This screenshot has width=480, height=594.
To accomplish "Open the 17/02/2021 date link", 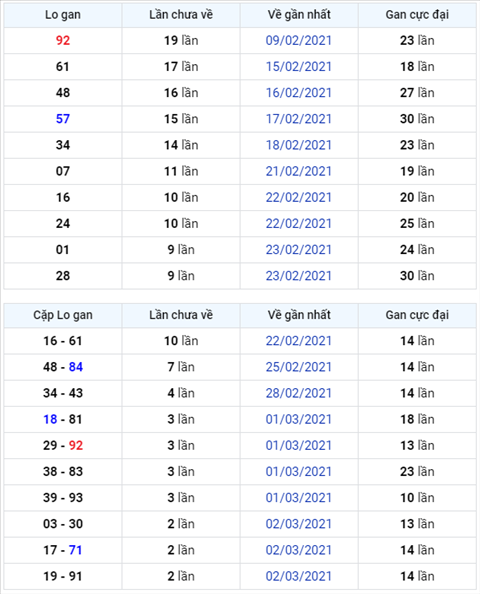I will click(x=299, y=119).
